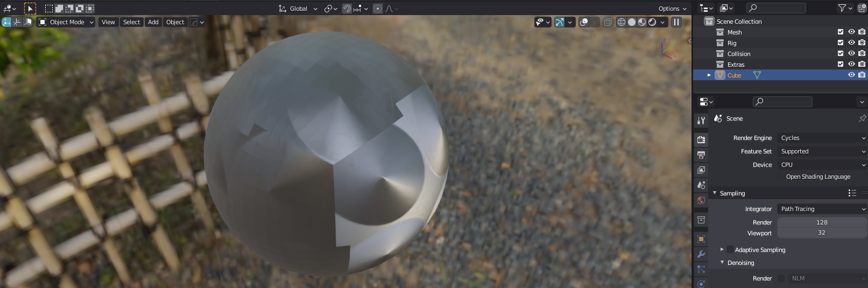Open the Scene properties tab
The height and width of the screenshot is (288, 868).
pos(701,185)
